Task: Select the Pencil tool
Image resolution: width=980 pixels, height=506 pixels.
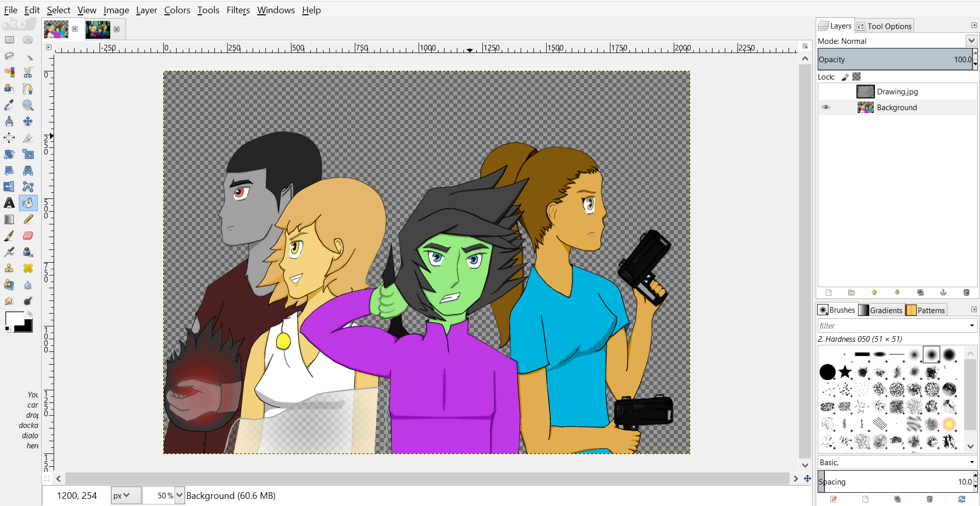Action: 28,219
